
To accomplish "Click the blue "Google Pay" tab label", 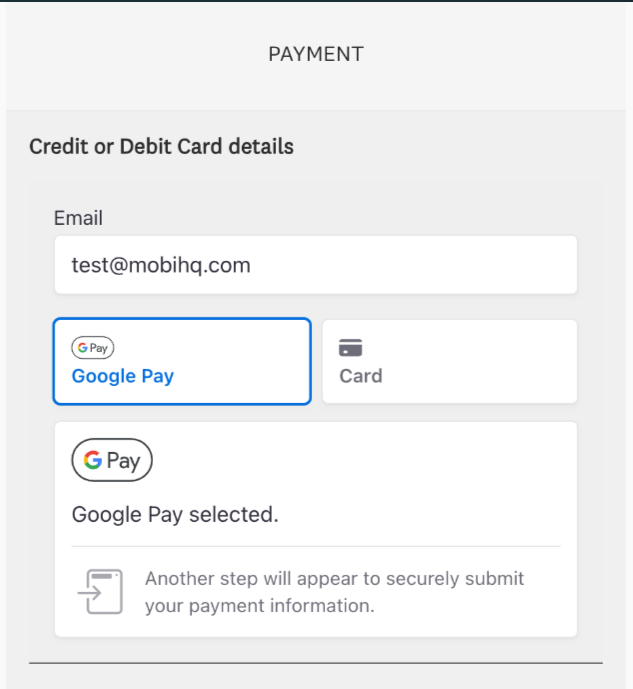I will coord(123,376).
